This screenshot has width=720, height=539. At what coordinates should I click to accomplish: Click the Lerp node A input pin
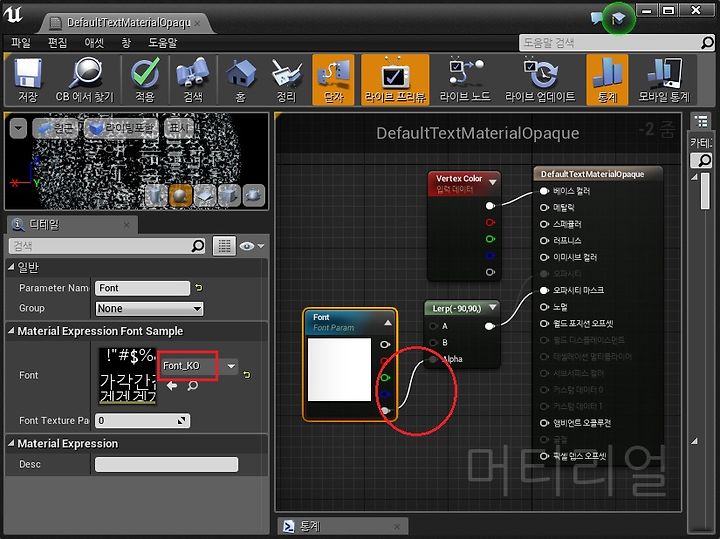pyautogui.click(x=433, y=326)
